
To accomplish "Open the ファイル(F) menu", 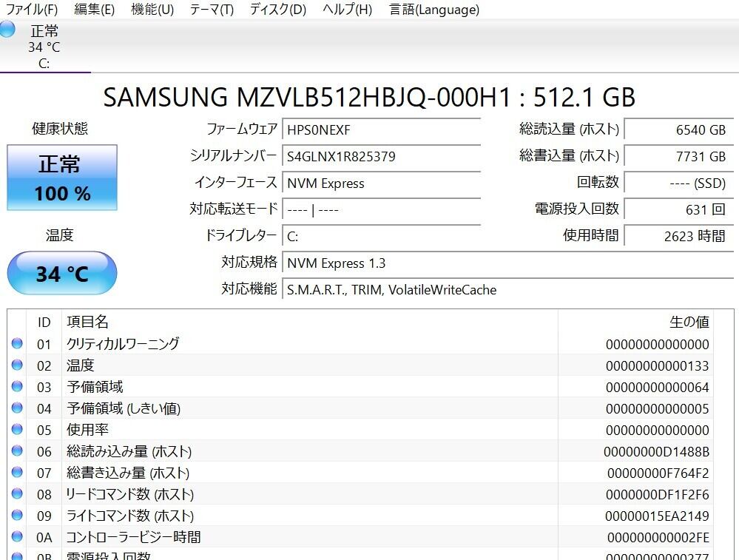I will (31, 10).
